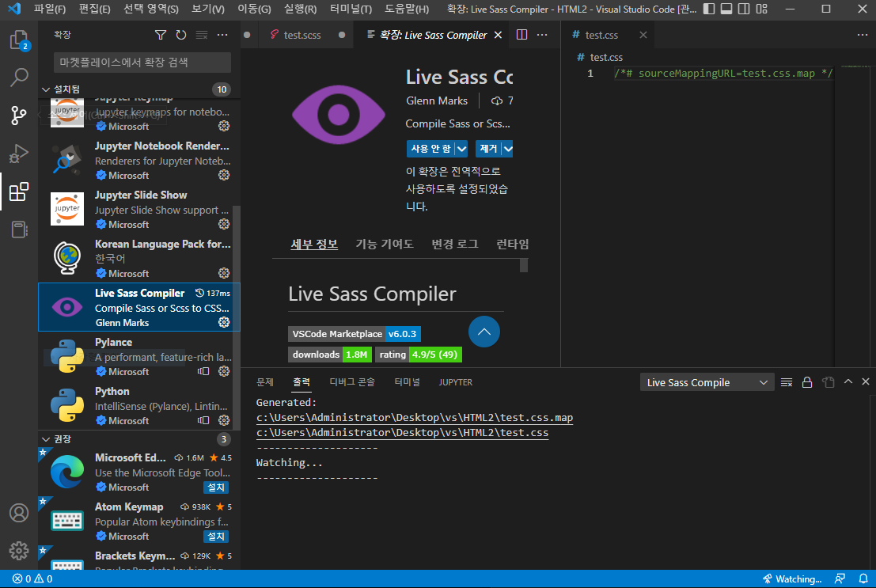Click the scroll-to-top round arrow button

484,332
